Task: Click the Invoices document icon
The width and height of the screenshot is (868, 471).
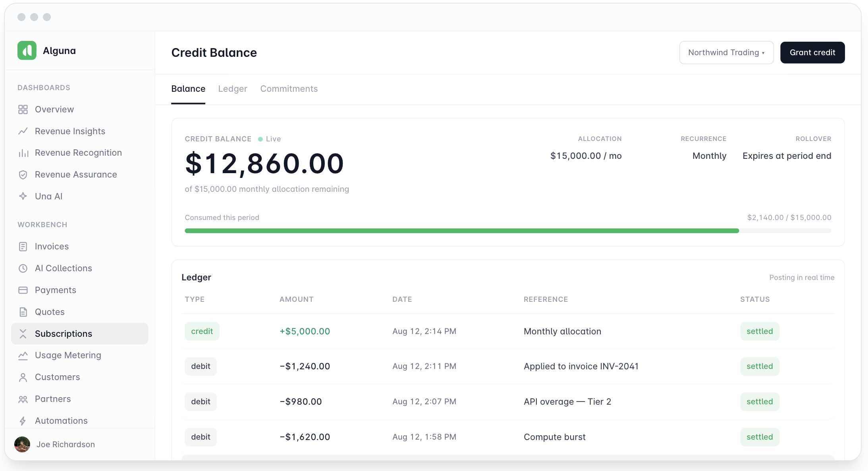Action: coord(23,247)
